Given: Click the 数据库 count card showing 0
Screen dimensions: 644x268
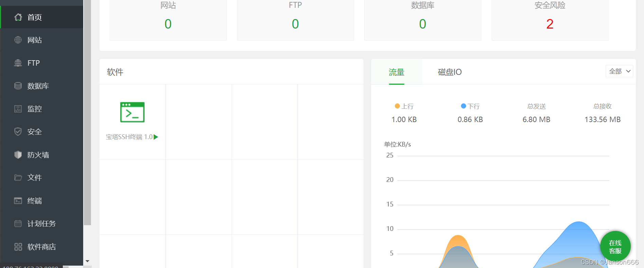Looking at the screenshot, I should pyautogui.click(x=423, y=20).
